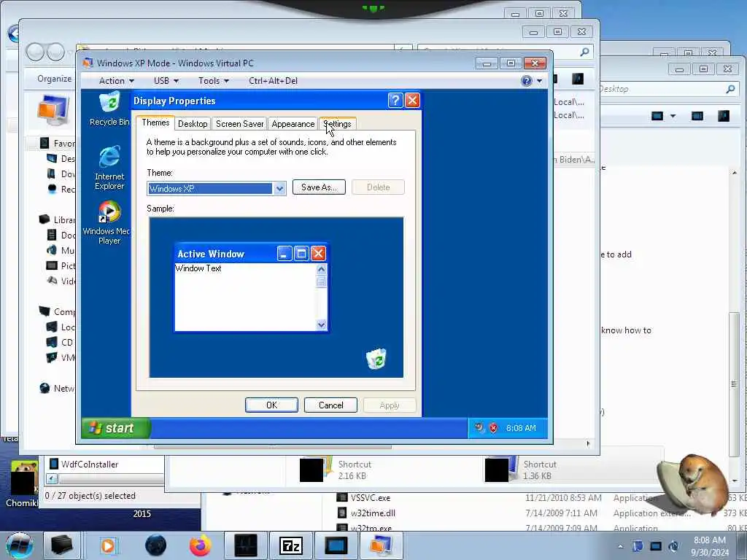Click the Organize button in Explorer window

click(x=54, y=79)
